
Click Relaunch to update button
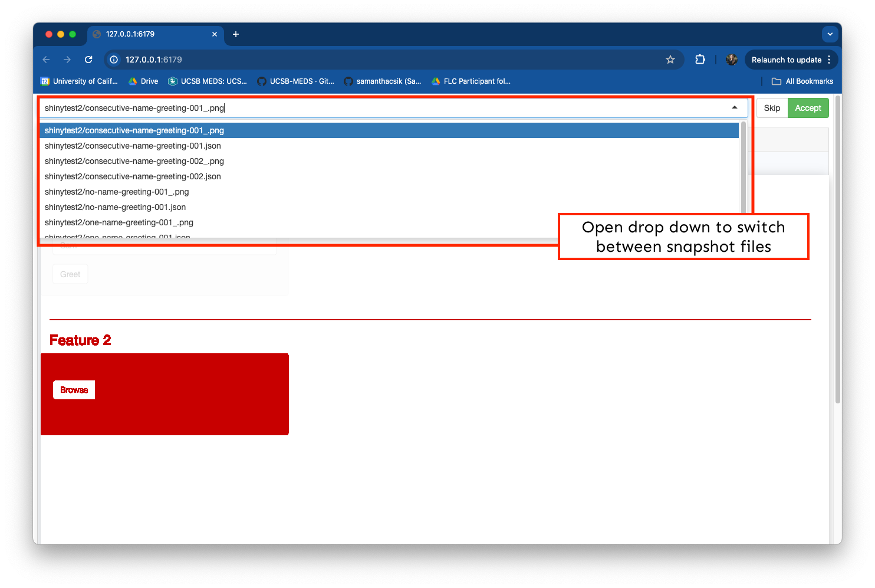[786, 60]
